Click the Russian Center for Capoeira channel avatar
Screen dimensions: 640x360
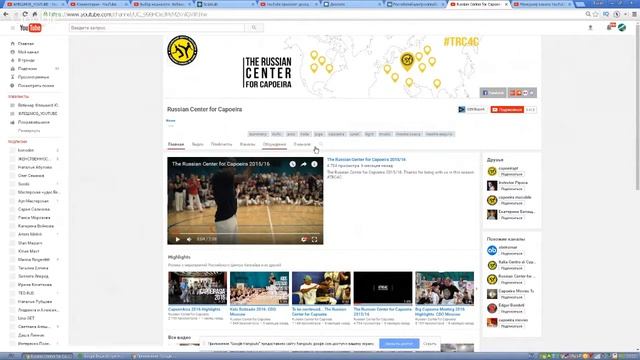[x=182, y=51]
